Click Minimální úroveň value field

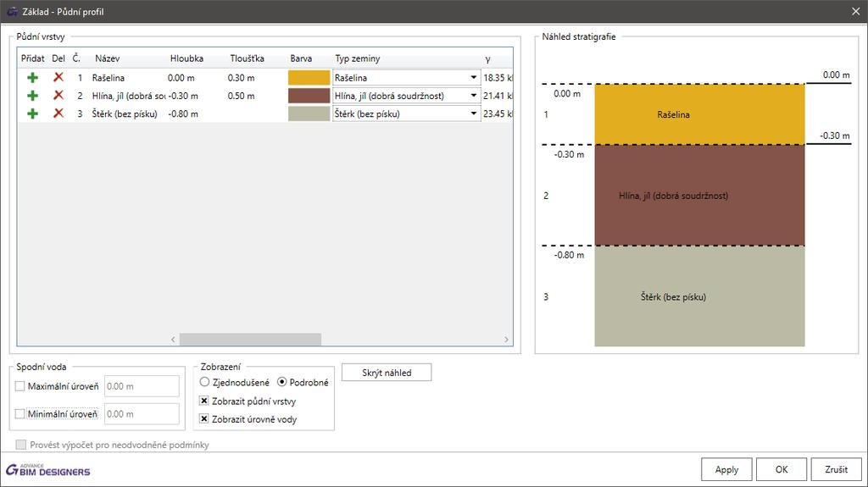142,414
